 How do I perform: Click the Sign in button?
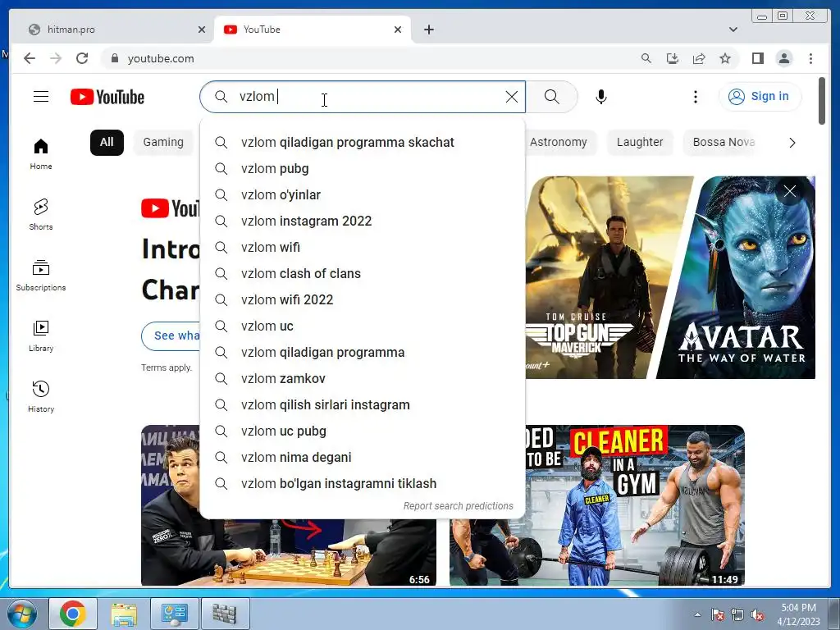(760, 97)
